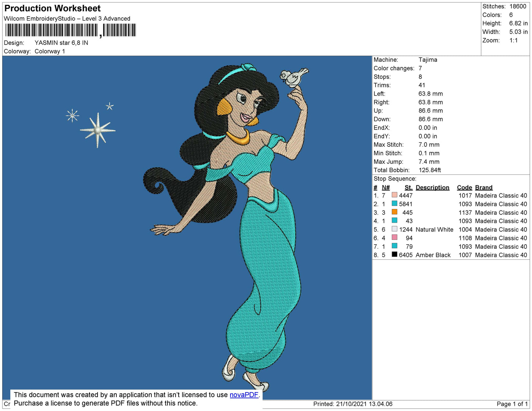532x411 pixels.
Task: Click the Height value "6.82 in"
Action: coord(518,24)
